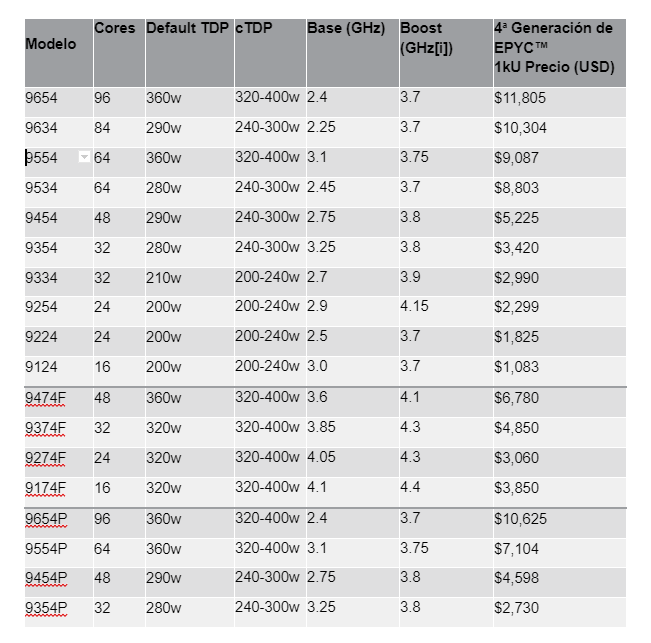Click the $11,805 price cell
Image resolution: width=651 pixels, height=643 pixels.
(560, 102)
